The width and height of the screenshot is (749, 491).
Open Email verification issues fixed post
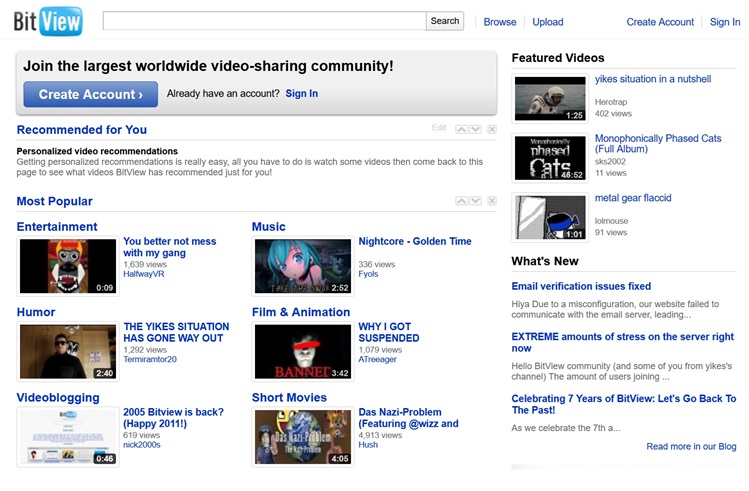[581, 286]
